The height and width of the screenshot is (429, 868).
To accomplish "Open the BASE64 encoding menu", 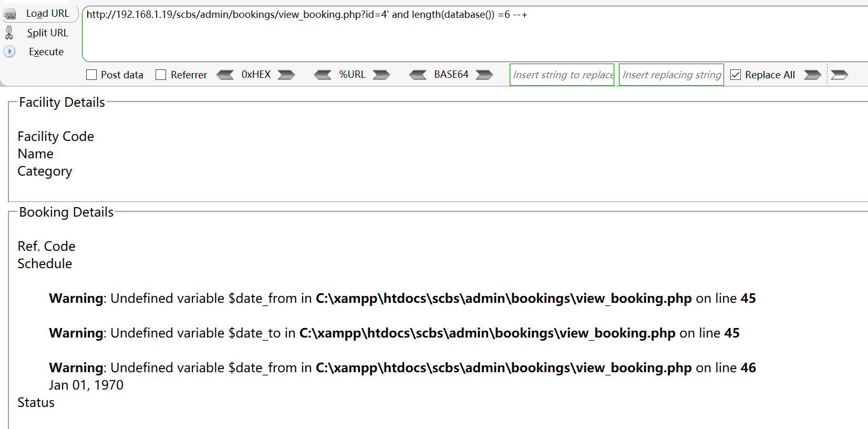I will click(x=451, y=75).
